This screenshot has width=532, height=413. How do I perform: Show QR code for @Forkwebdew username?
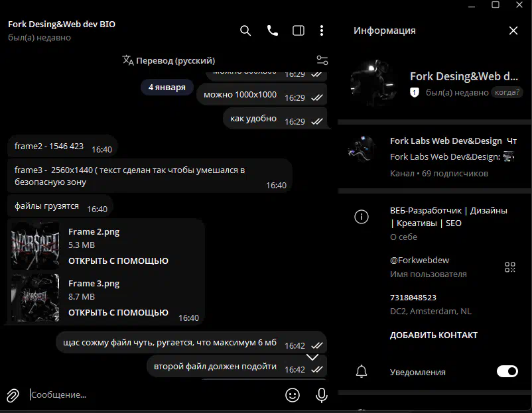click(509, 267)
